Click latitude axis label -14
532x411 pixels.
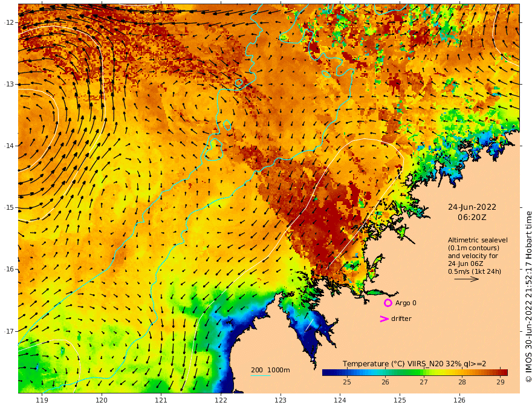pos(9,146)
